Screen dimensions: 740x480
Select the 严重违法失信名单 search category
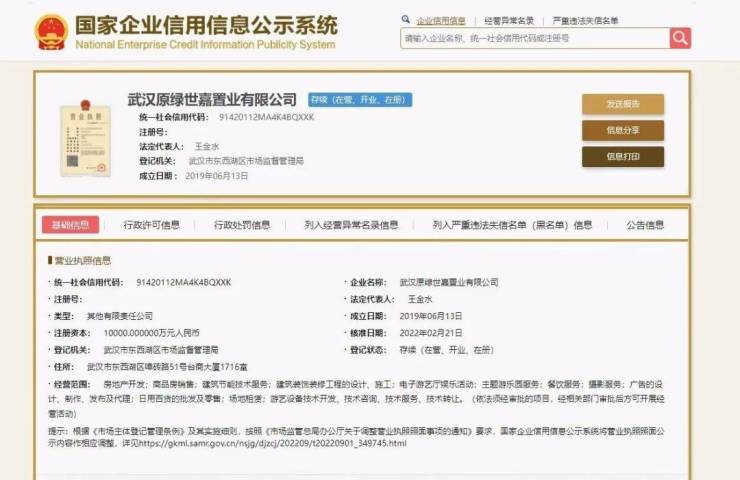point(585,21)
